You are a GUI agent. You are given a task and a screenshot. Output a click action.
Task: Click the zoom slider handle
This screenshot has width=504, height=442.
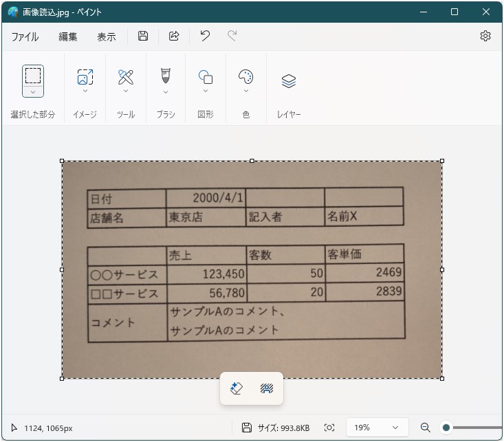click(446, 428)
